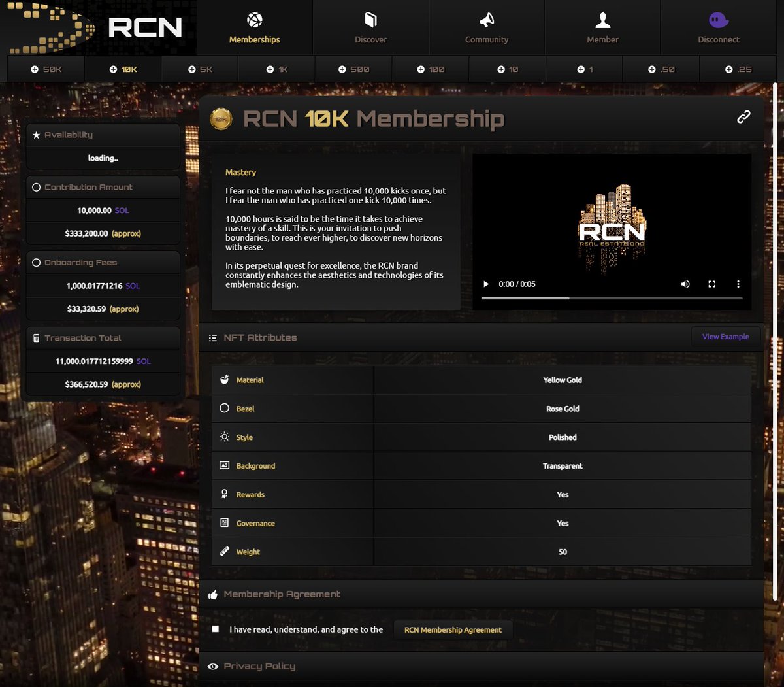Click the Material attribute icon
Screen dimensions: 784x687
[224, 380]
